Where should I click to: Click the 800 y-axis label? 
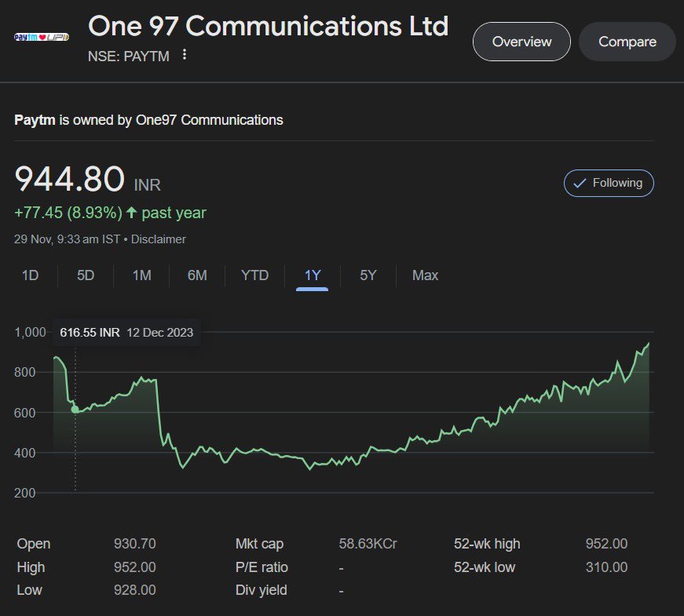tap(25, 372)
